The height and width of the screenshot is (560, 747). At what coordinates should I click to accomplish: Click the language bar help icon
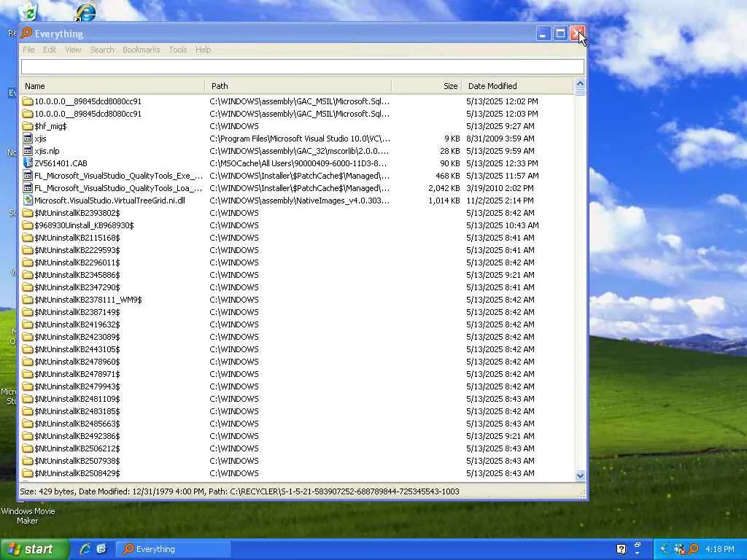[x=621, y=549]
